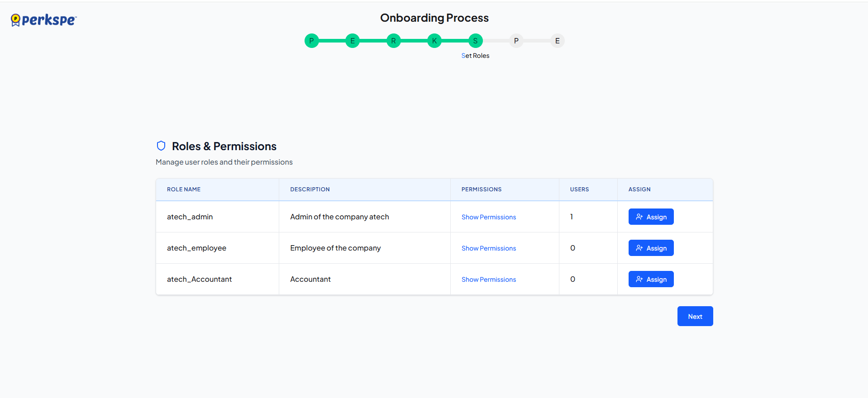Go to the first green P step

311,41
